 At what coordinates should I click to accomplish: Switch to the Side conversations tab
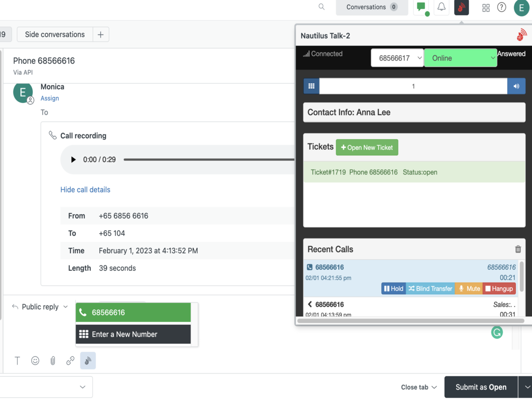(x=55, y=35)
